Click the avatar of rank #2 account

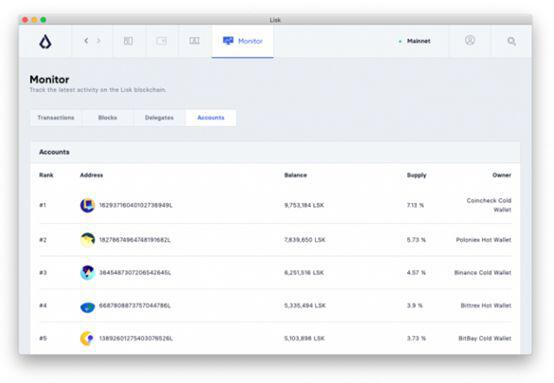87,240
